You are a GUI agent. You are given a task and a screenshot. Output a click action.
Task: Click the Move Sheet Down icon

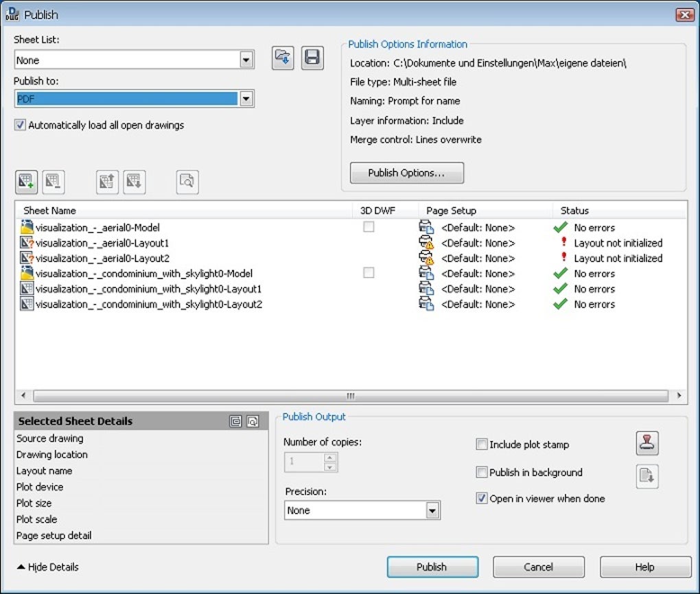pos(135,182)
